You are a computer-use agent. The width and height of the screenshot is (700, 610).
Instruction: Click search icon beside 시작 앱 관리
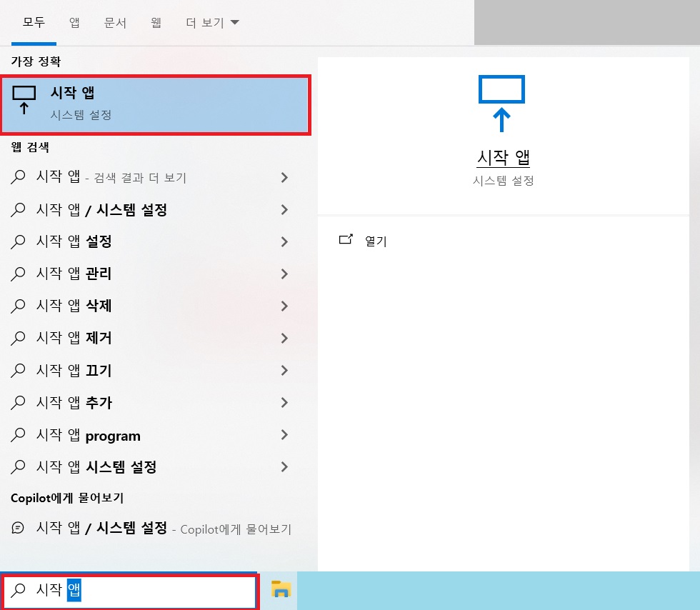point(18,274)
